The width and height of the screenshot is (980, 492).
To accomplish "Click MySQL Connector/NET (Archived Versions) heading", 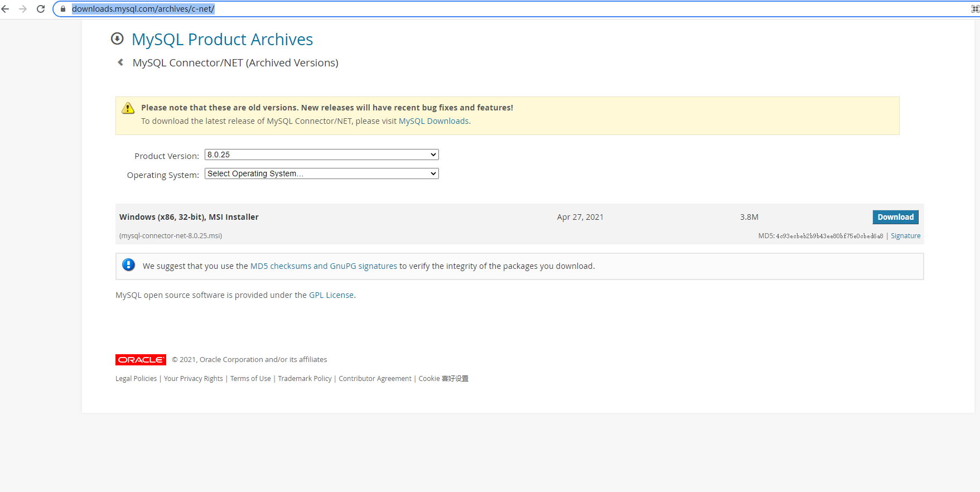I will pyautogui.click(x=235, y=63).
